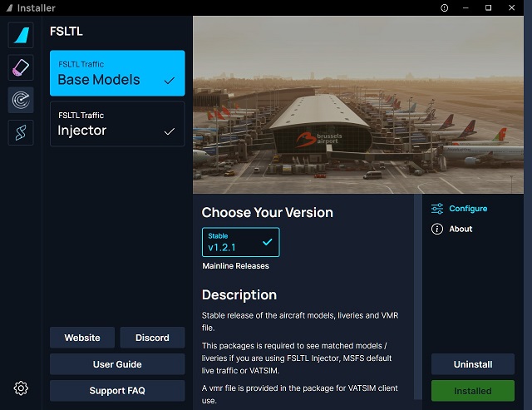The image size is (532, 410).
Task: Click the 'Description' heading
Action: 239,294
